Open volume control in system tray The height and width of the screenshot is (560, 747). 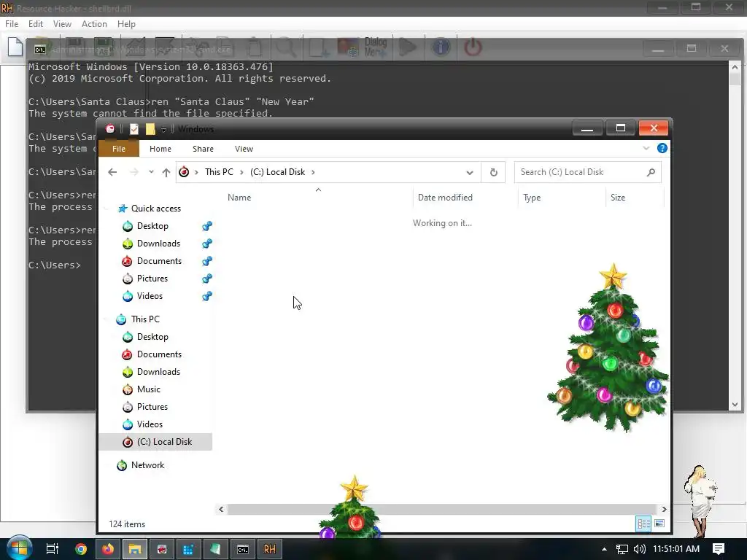click(639, 549)
